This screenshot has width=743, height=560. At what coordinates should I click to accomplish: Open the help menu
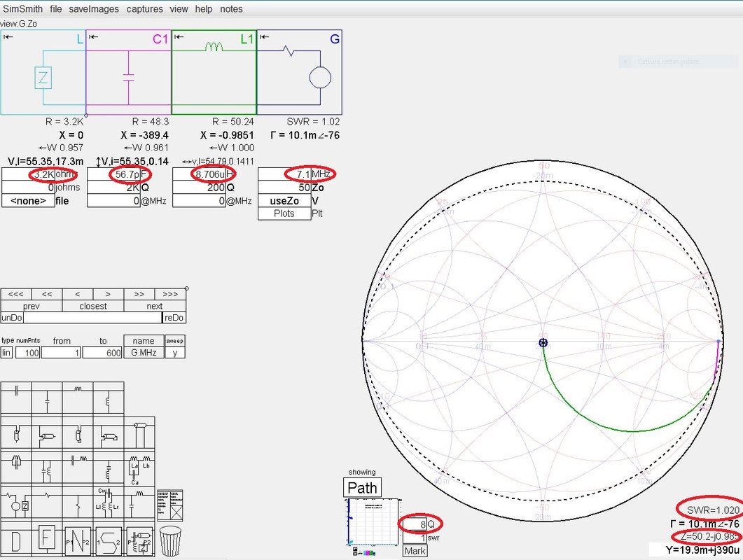pos(204,9)
